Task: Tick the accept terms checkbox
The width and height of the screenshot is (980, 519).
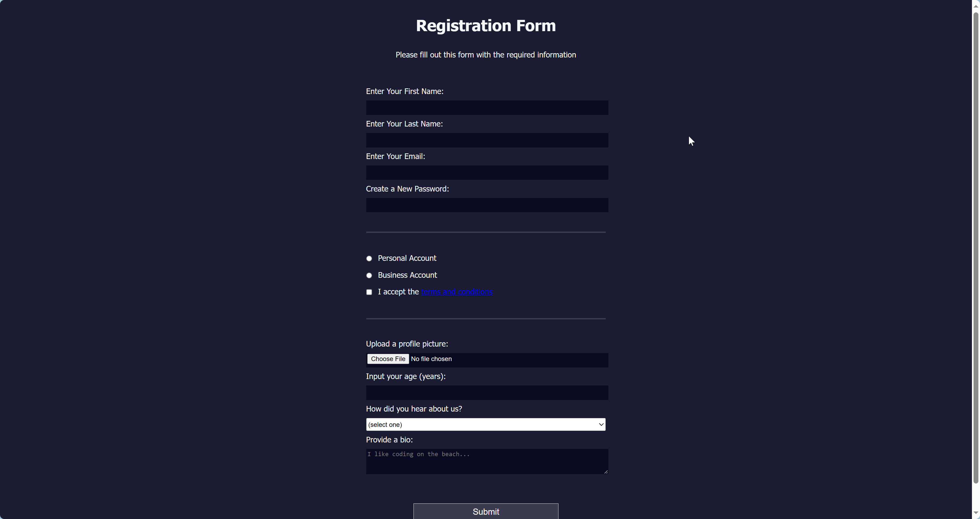Action: coord(369,292)
